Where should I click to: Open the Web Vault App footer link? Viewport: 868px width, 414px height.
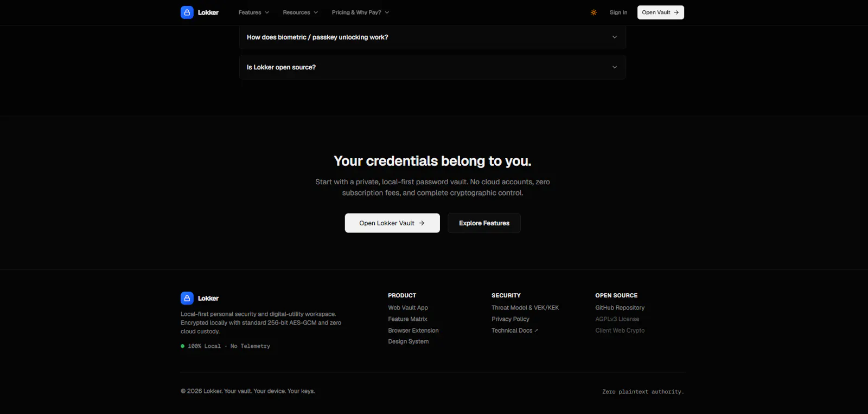tap(408, 308)
